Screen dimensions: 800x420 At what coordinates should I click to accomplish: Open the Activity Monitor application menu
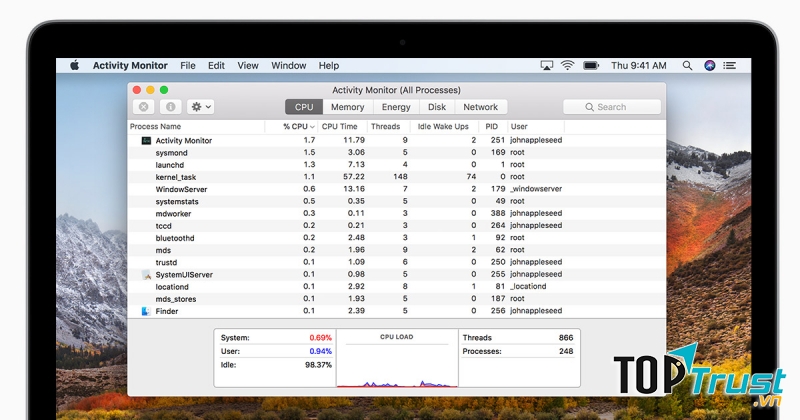tap(130, 65)
